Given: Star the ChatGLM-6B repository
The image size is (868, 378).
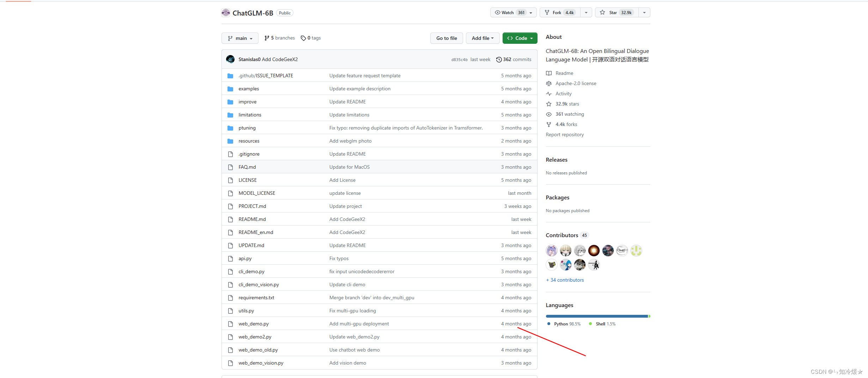Looking at the screenshot, I should click(x=617, y=13).
